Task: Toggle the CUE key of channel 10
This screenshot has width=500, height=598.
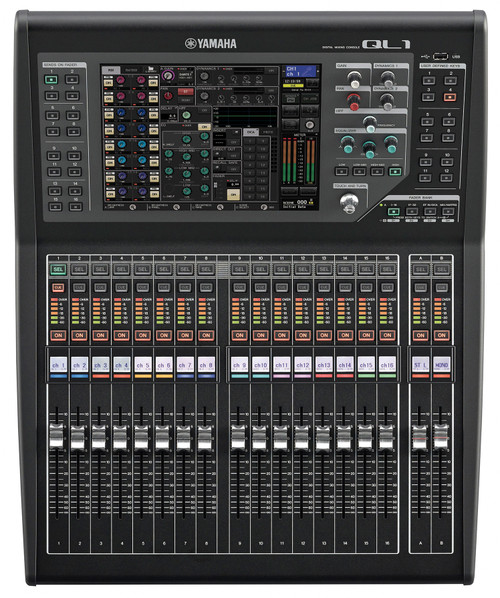Action: click(x=260, y=288)
